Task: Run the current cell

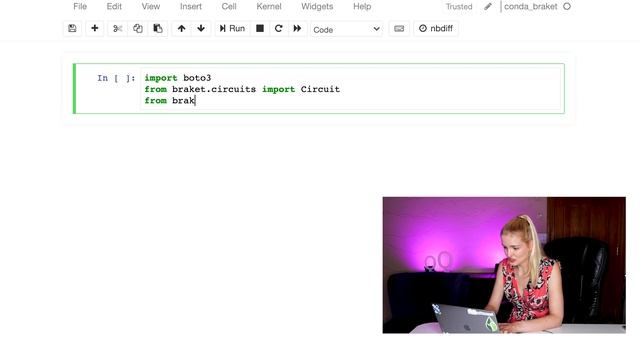Action: pos(232,29)
